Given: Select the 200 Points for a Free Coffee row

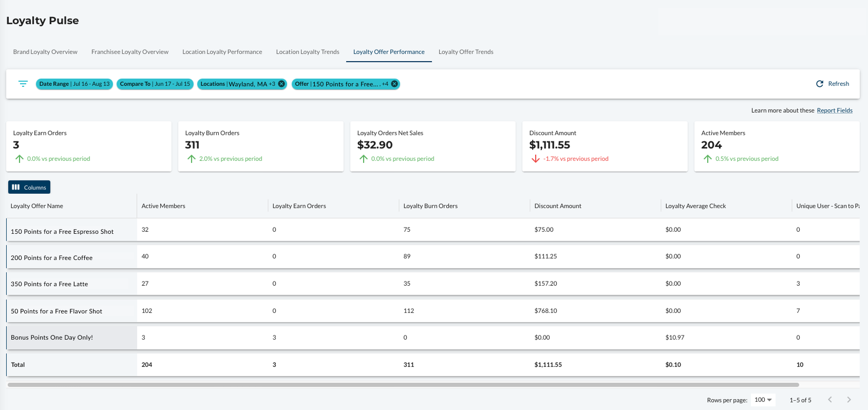Looking at the screenshot, I should pyautogui.click(x=433, y=256).
